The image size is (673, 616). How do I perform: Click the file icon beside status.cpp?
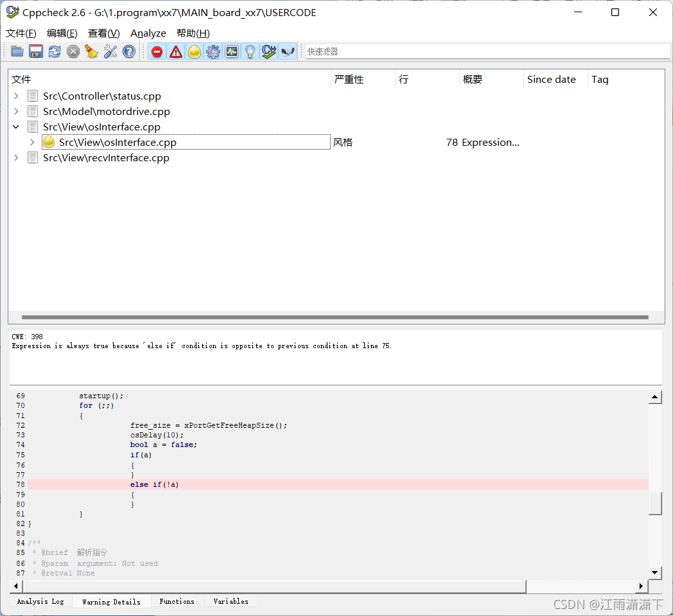(x=33, y=96)
